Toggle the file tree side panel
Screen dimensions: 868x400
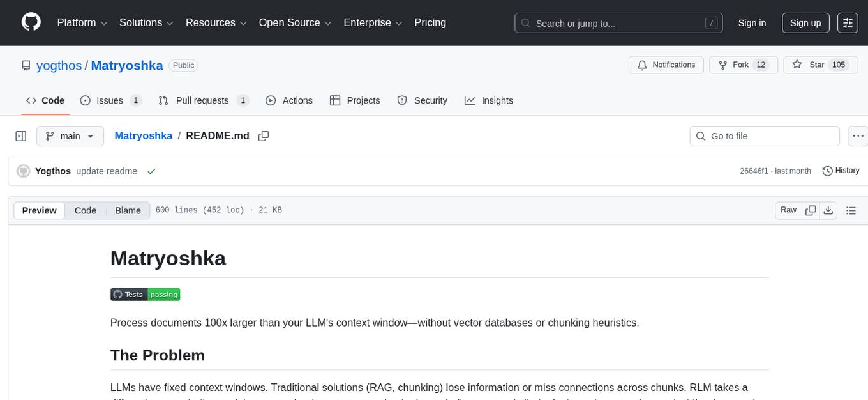[21, 135]
